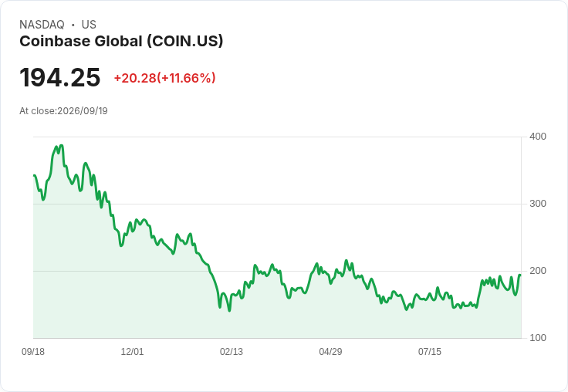This screenshot has height=392, width=568.
Task: Select the 200 y-axis price label
Action: tap(538, 271)
